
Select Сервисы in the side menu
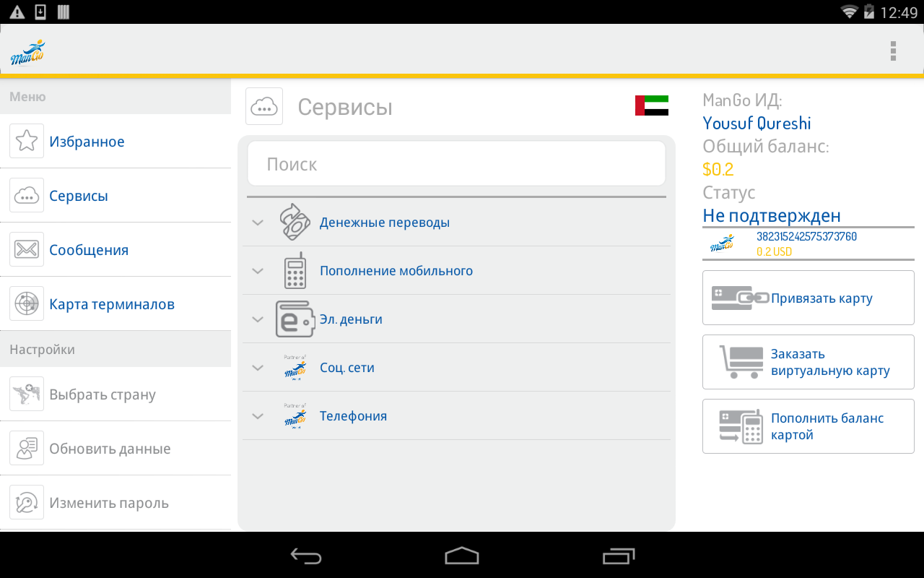[115, 195]
